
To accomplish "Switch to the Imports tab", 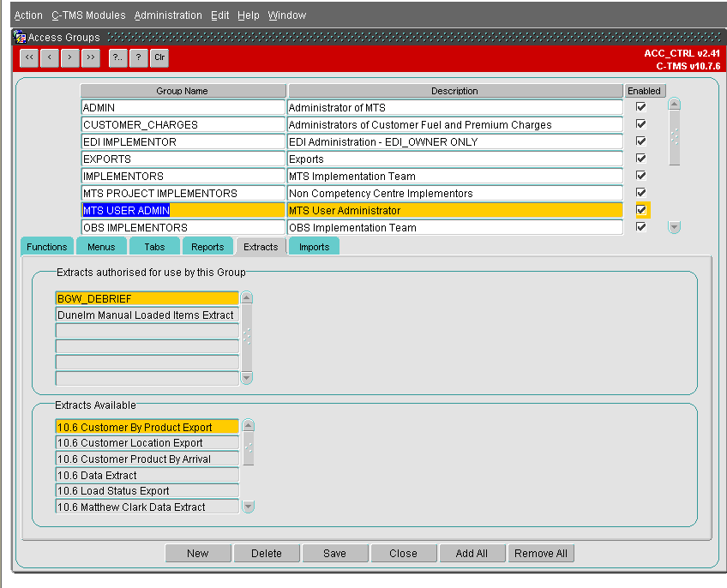I will pos(314,247).
